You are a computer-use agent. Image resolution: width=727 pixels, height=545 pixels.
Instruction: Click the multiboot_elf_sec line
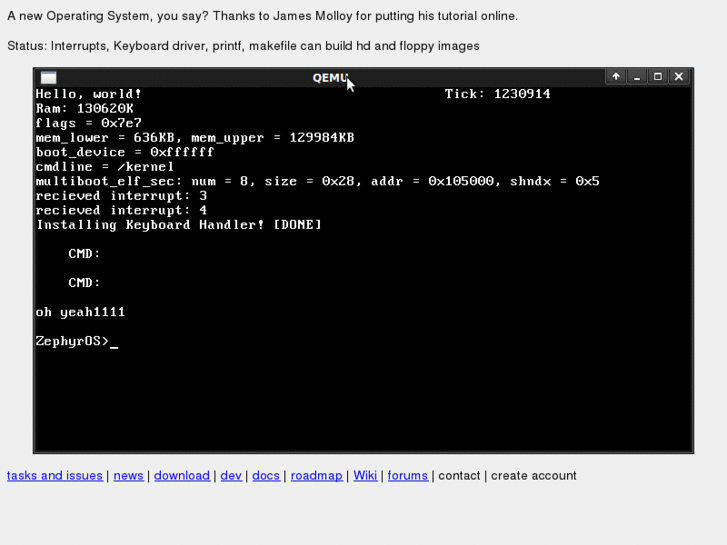318,181
